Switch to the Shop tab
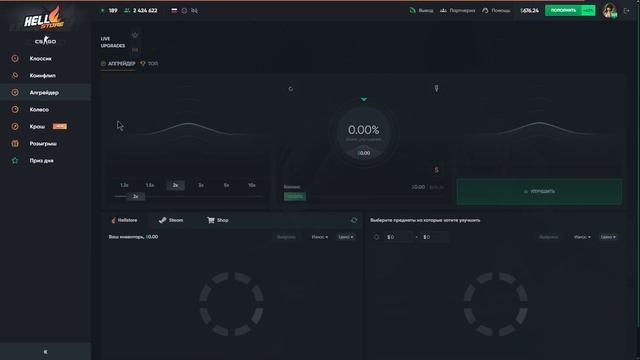The height and width of the screenshot is (360, 640). [x=218, y=220]
